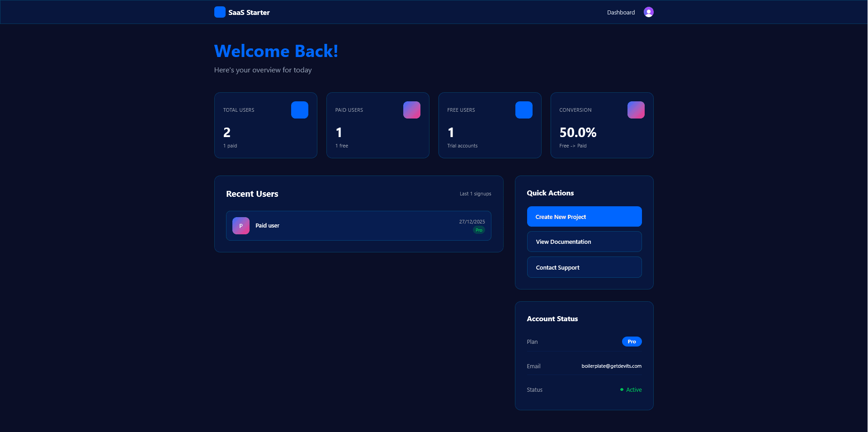868x432 pixels.
Task: Click the Total Users stat card icon
Action: [x=299, y=109]
